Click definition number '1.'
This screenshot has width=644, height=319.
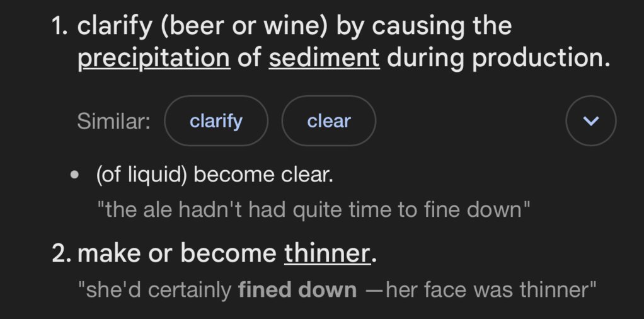[x=60, y=26]
